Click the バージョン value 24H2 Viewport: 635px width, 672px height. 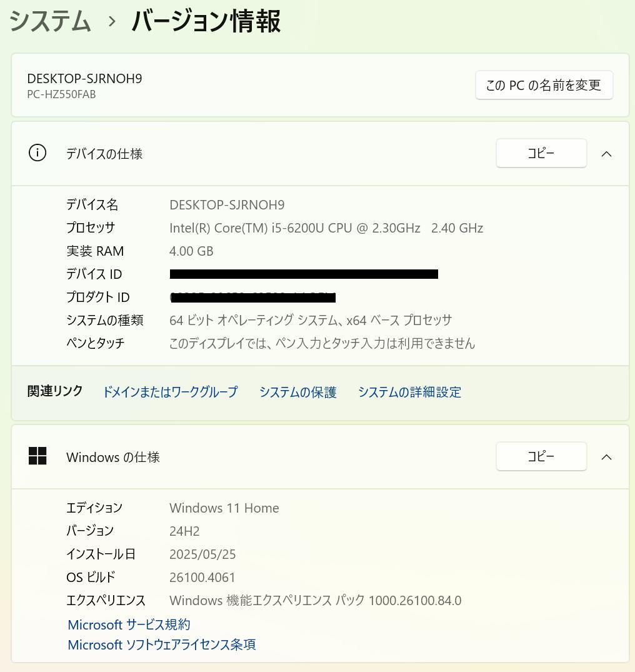[184, 530]
